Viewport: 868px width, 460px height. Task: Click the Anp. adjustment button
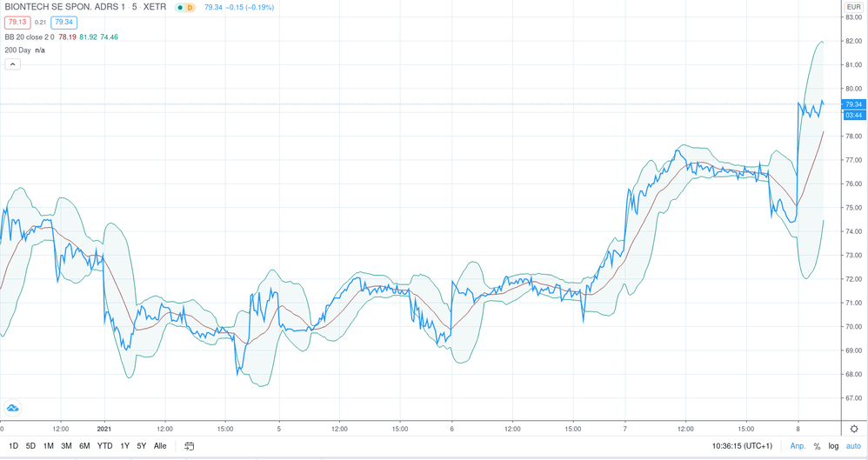point(798,446)
